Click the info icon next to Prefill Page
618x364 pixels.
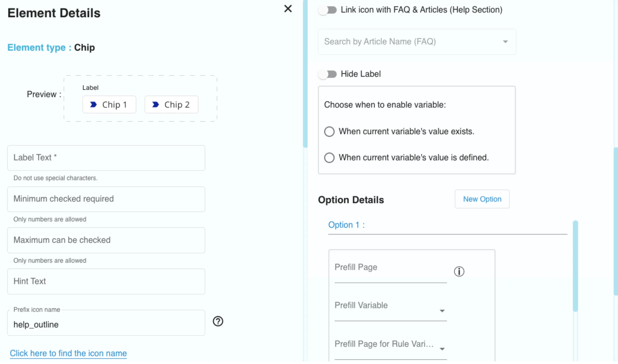tap(459, 272)
